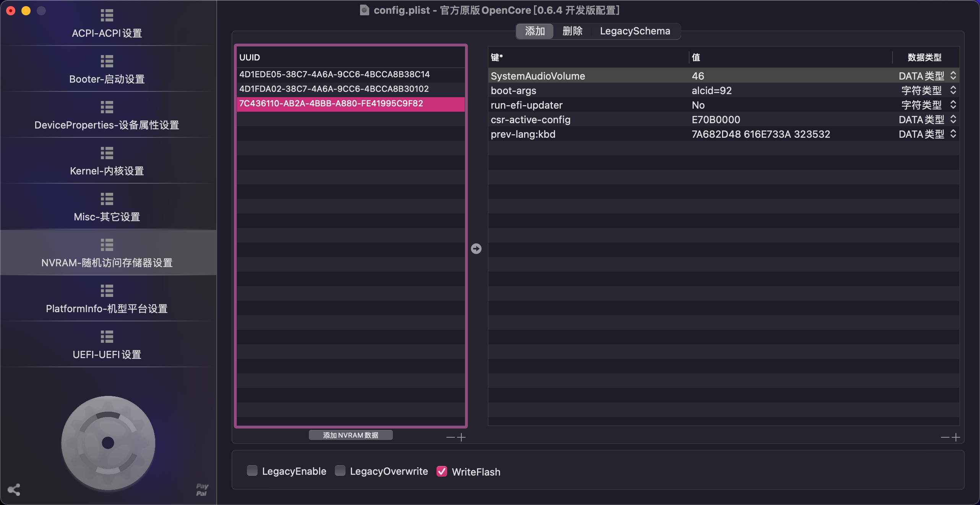Select UUID 4D1EDE05-38C7-4A6A-9CC6-4BCCA8B38C14
980x505 pixels.
[334, 75]
